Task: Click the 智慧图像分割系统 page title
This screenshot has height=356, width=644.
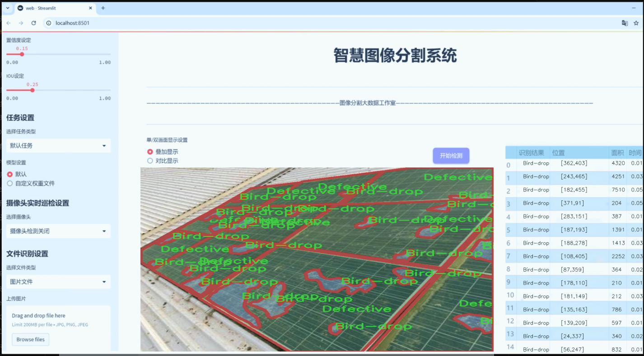Action: click(x=395, y=55)
